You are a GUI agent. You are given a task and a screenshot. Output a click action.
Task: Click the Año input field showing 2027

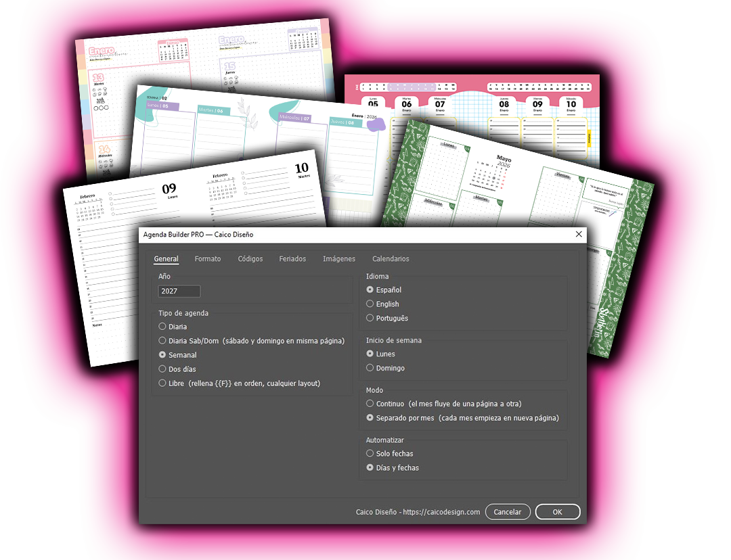(179, 291)
